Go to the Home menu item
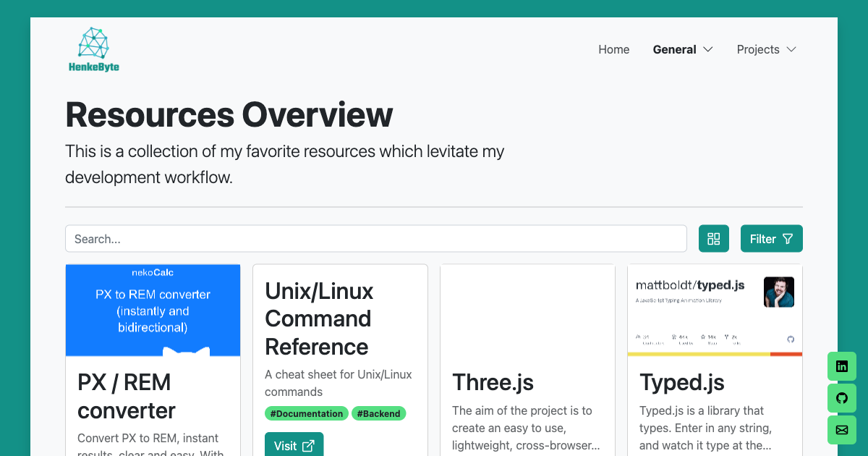This screenshot has width=868, height=456. [x=613, y=49]
